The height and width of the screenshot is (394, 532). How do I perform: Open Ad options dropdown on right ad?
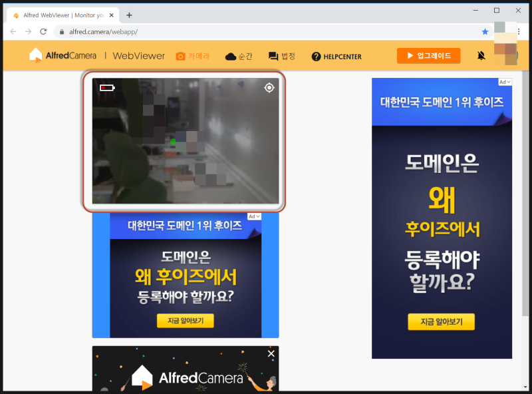(505, 82)
